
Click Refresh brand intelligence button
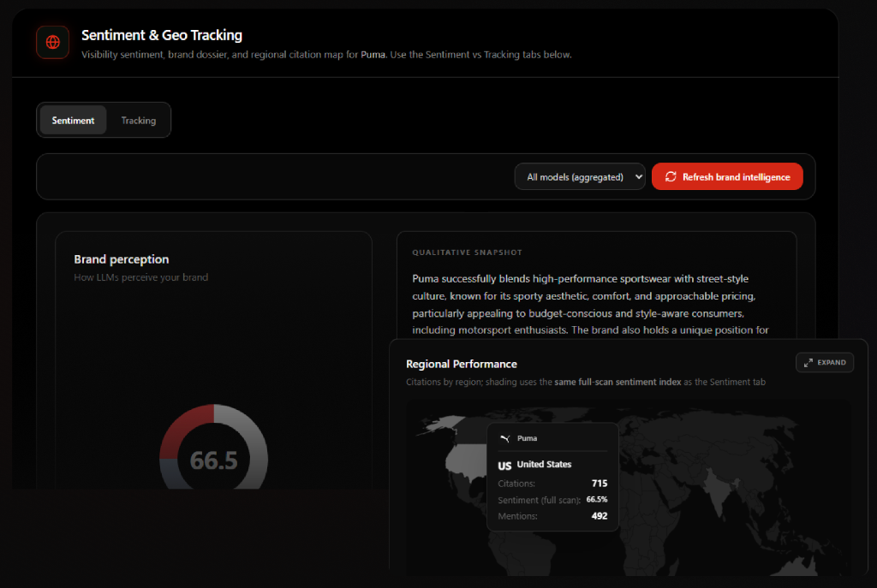click(727, 176)
